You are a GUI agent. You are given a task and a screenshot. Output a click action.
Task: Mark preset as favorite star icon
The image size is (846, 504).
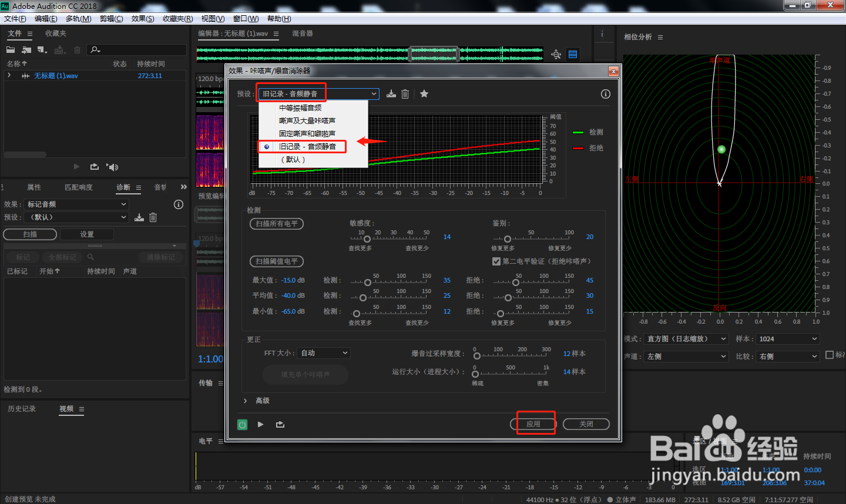pos(424,94)
